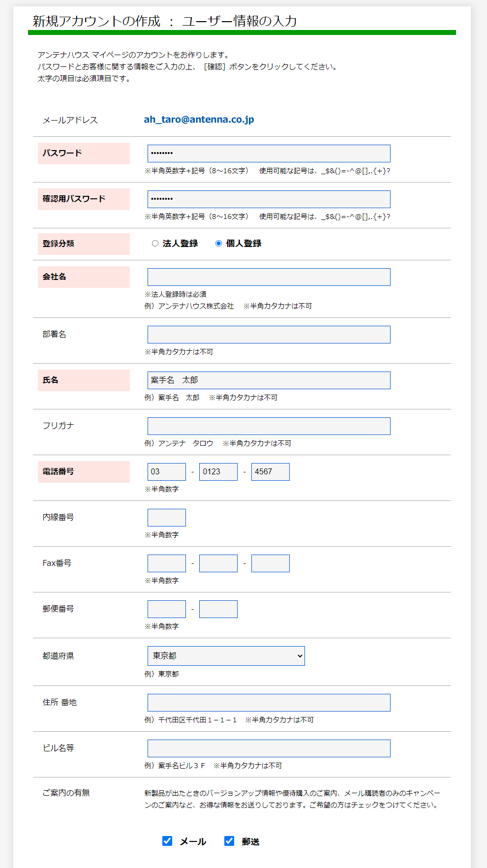Click the 郵送 checkbox label
The height and width of the screenshot is (868, 487).
pyautogui.click(x=250, y=842)
